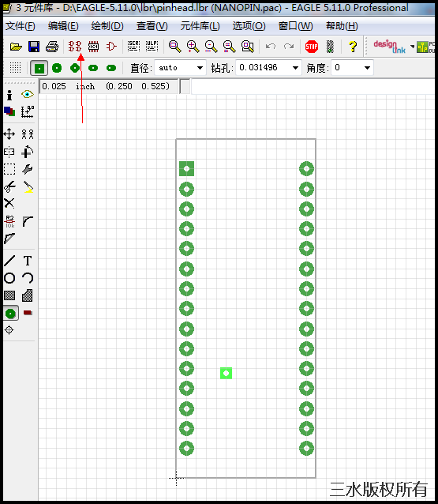Select the Circle tool
438x504 pixels.
coord(9,278)
